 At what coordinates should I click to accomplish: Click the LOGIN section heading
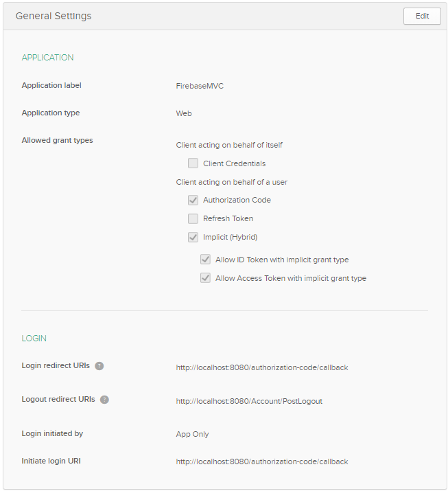click(34, 339)
